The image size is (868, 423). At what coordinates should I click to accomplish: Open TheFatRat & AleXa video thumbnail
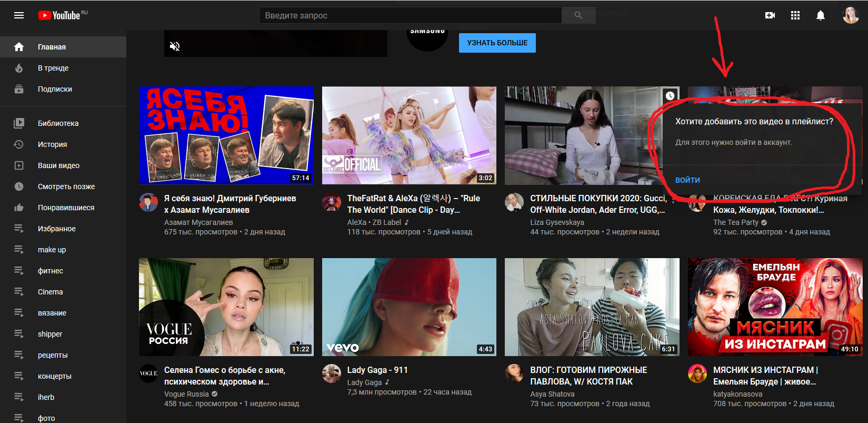[409, 135]
